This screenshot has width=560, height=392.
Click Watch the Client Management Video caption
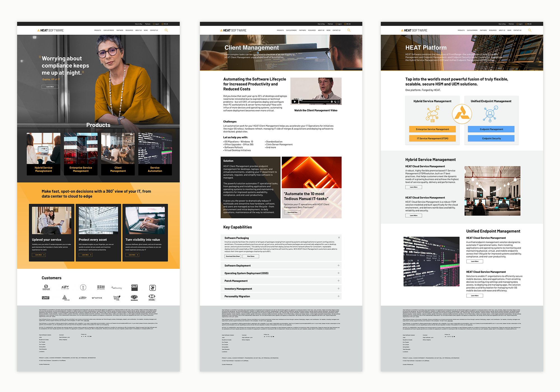316,110
